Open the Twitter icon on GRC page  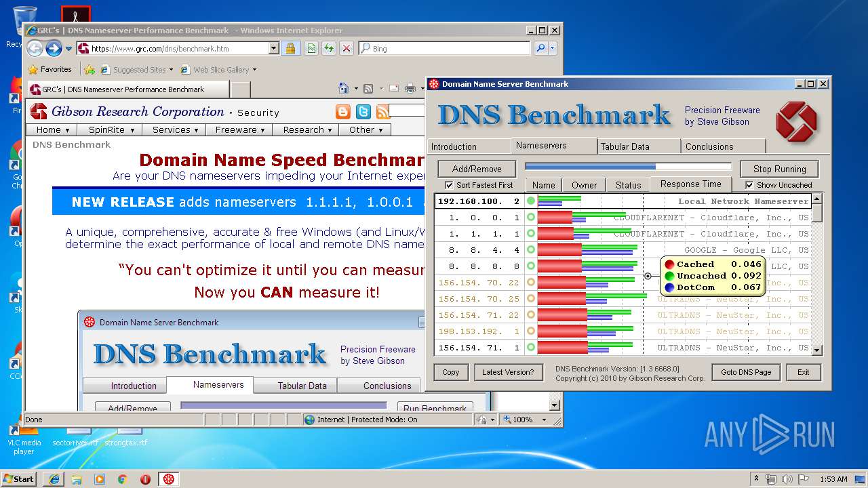[x=363, y=112]
